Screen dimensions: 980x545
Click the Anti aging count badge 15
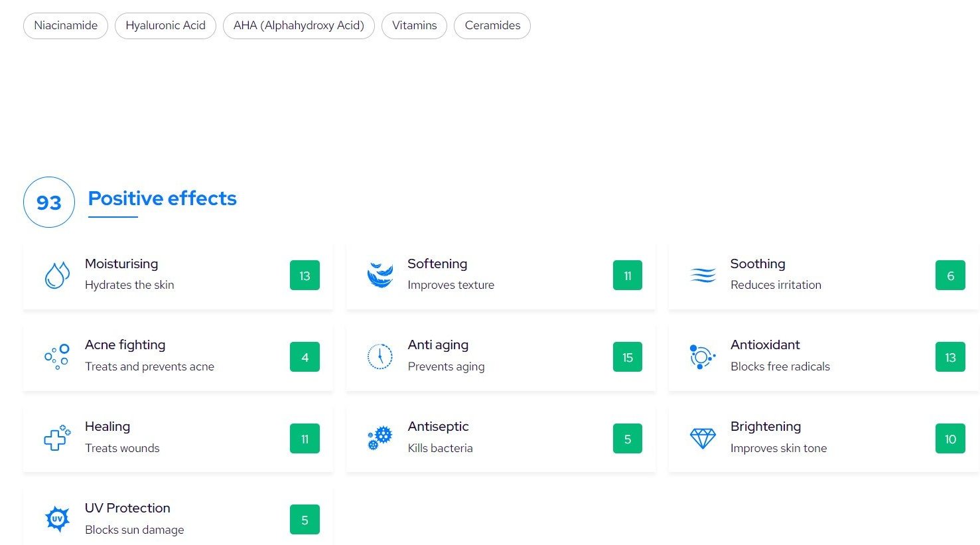627,357
